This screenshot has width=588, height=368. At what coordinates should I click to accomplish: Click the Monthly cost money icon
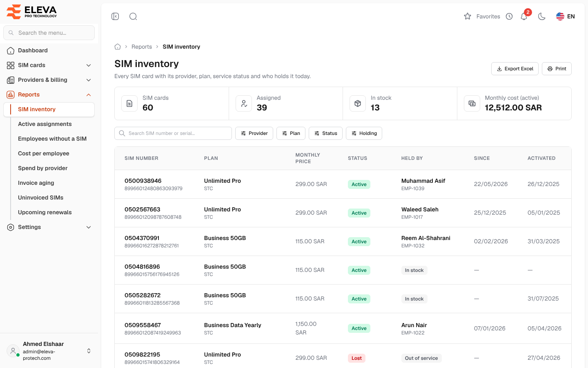coord(472,103)
